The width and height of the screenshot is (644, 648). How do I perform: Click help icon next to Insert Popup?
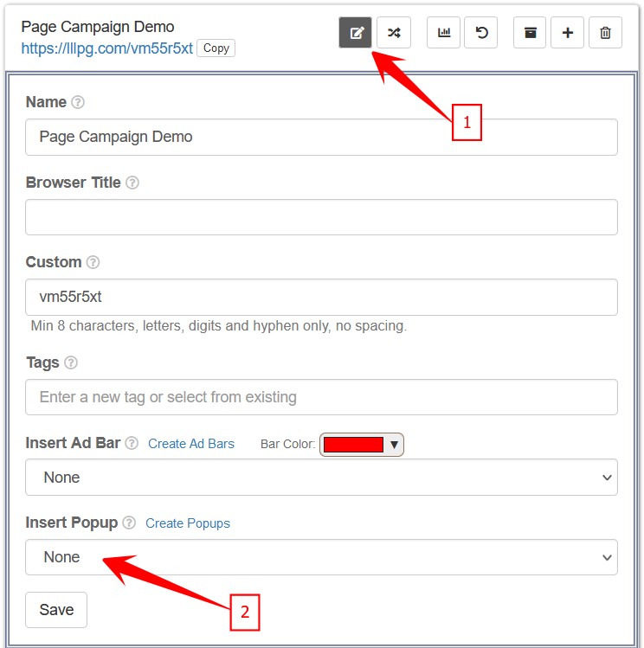coord(129,523)
